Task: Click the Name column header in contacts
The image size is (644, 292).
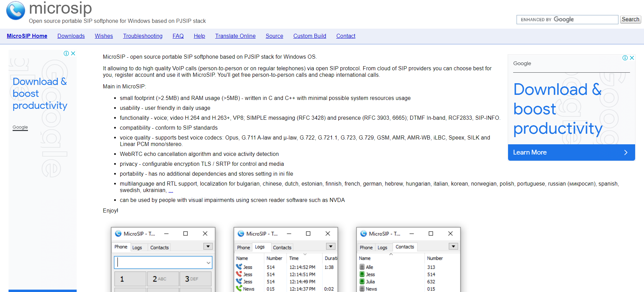Action: tap(391, 258)
